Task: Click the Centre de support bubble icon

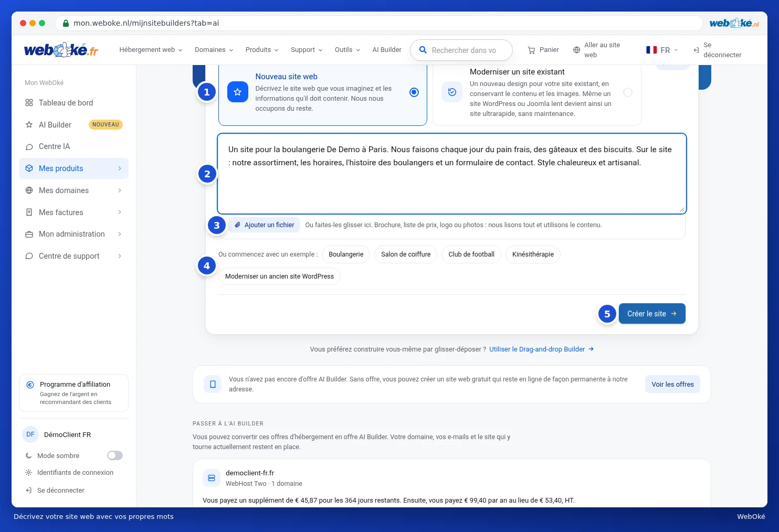Action: (x=29, y=256)
